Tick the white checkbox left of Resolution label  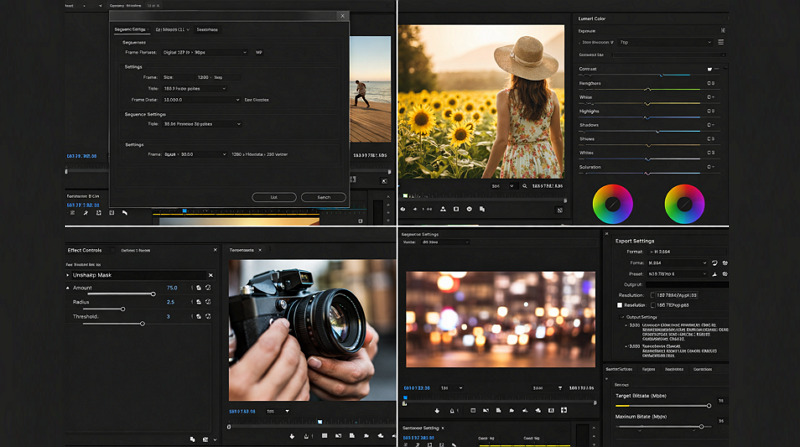(x=619, y=305)
